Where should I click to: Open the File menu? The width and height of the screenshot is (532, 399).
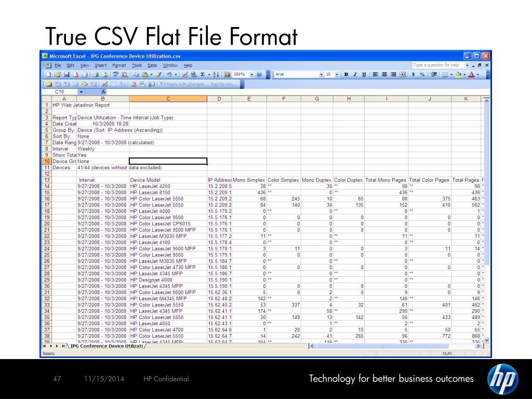click(x=58, y=65)
